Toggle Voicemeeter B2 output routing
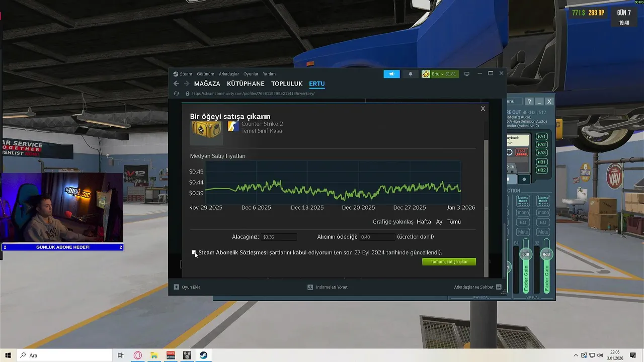This screenshot has height=362, width=644. point(542,170)
